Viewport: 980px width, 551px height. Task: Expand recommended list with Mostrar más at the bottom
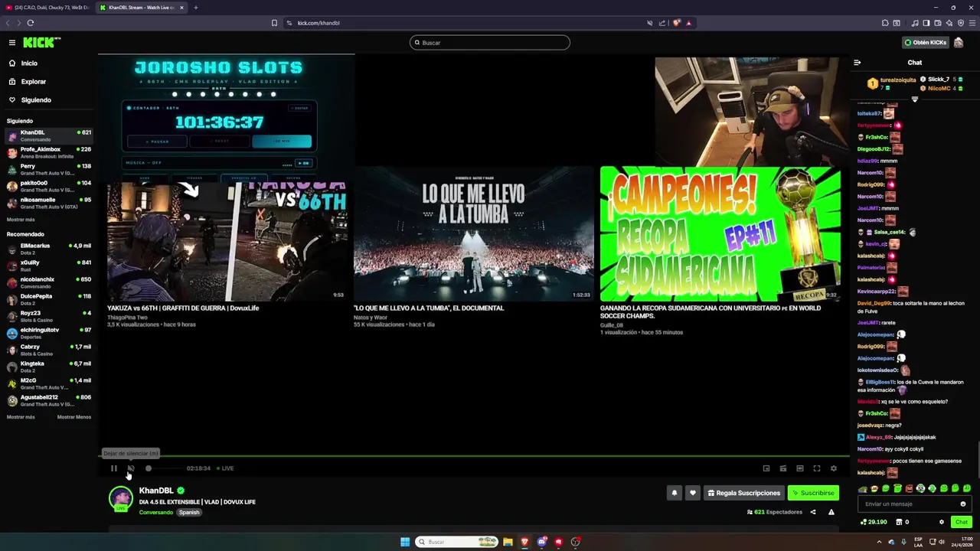21,417
